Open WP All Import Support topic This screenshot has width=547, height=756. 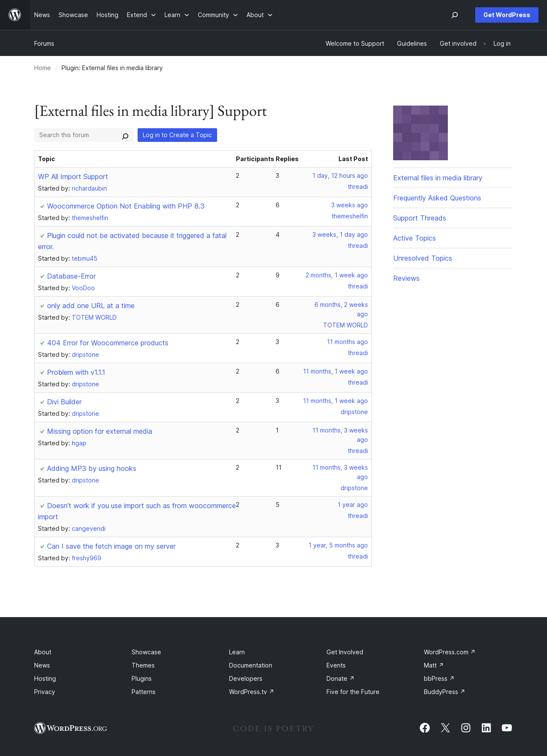pyautogui.click(x=73, y=176)
